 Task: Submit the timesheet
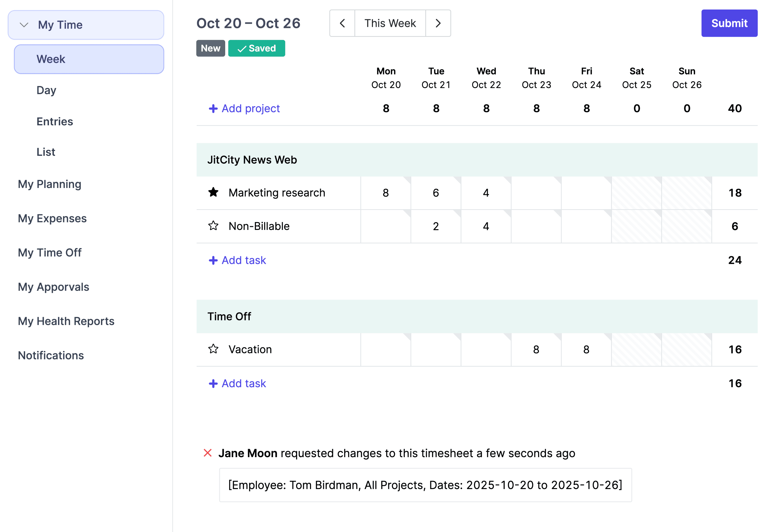point(729,23)
